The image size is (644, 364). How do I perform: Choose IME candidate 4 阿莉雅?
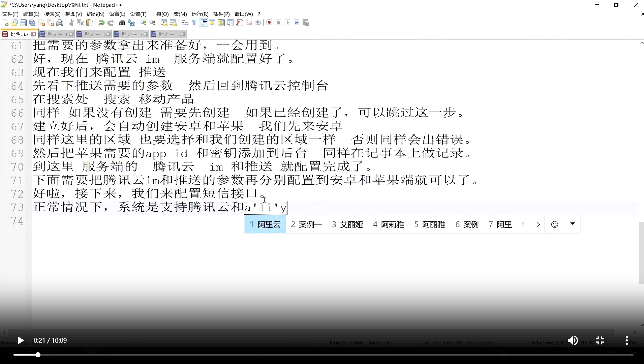coord(389,224)
